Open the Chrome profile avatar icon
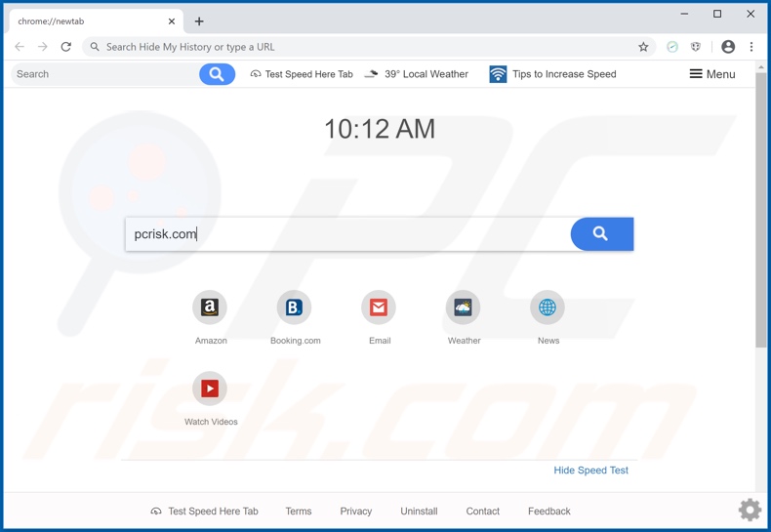This screenshot has height=532, width=771. click(728, 47)
